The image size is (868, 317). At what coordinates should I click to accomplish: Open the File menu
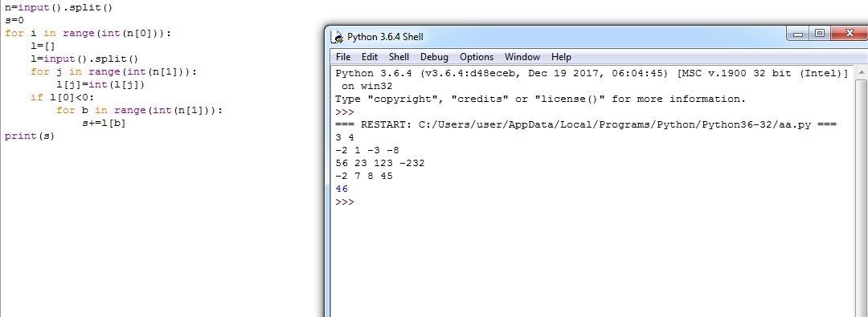343,57
